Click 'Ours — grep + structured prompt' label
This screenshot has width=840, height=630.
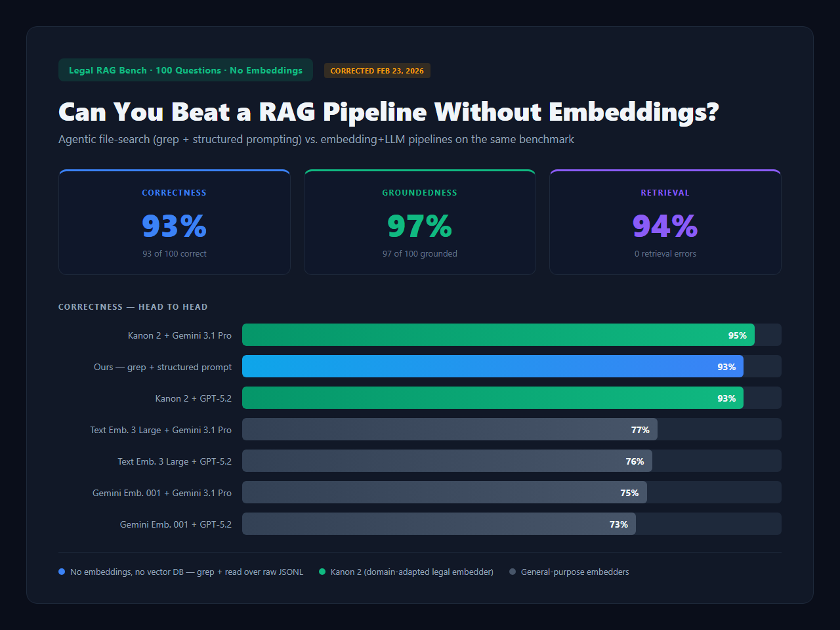coord(163,367)
